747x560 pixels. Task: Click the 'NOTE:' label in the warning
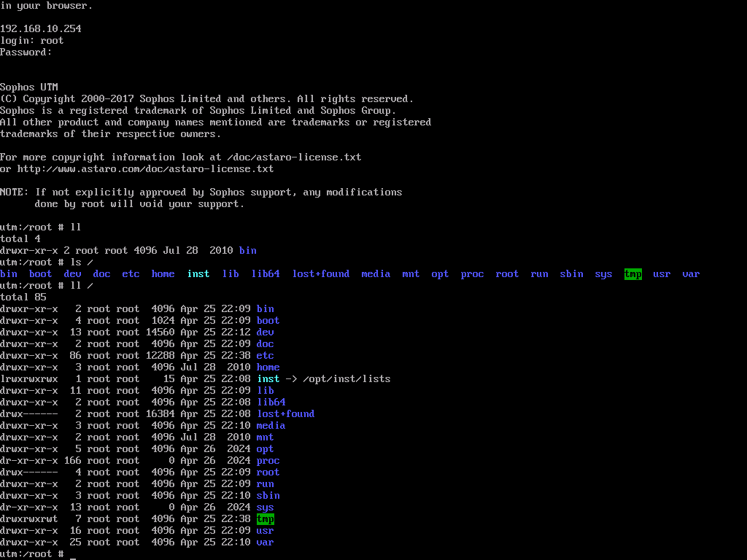[x=15, y=192]
